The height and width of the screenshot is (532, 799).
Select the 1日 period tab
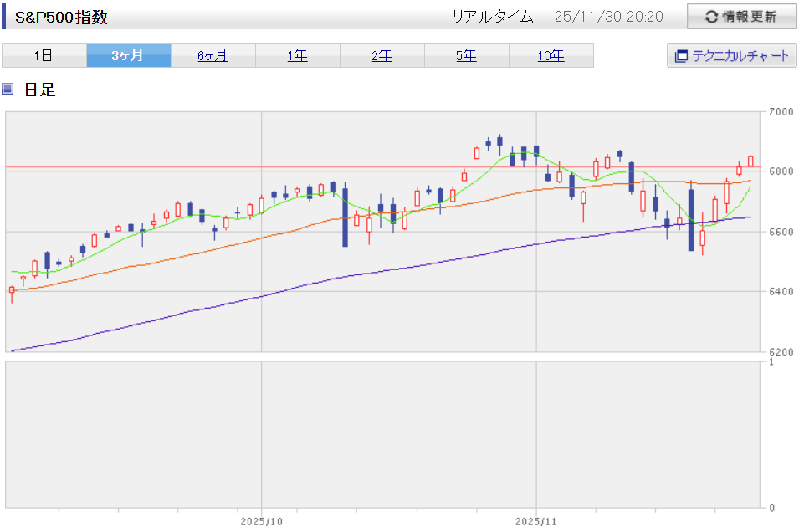coord(44,56)
